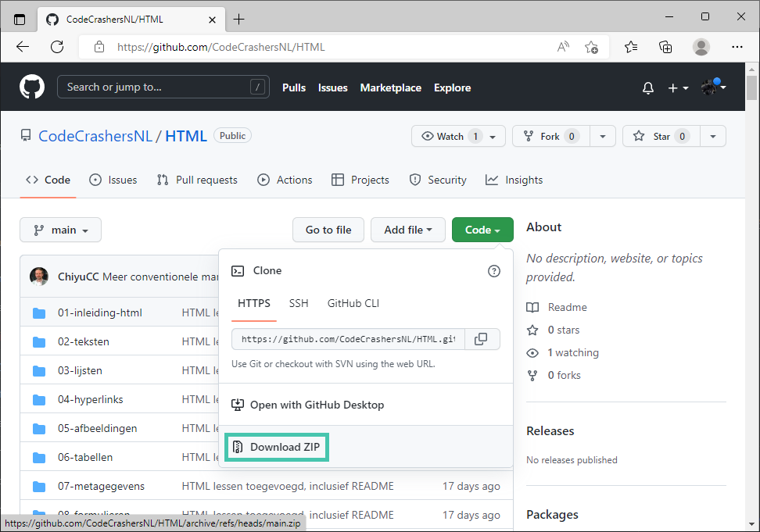Image resolution: width=760 pixels, height=532 pixels.
Task: Click the ChiyuCC commit author avatar
Action: [x=39, y=277]
